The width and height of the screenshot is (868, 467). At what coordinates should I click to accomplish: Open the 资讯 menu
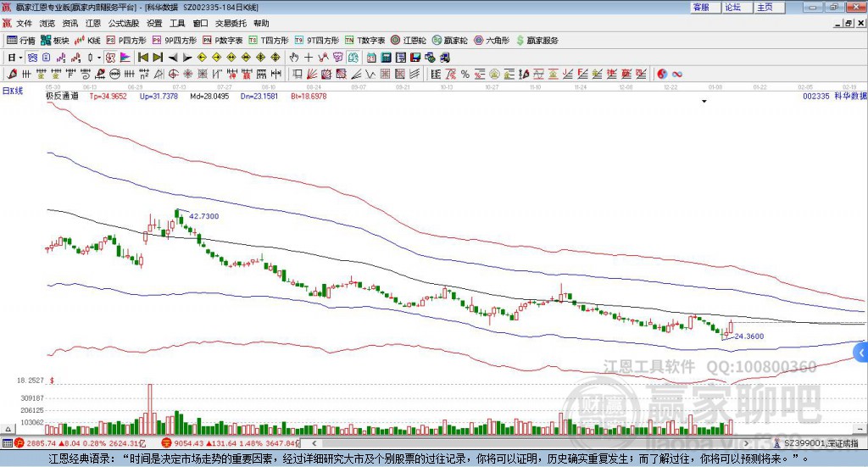point(70,23)
